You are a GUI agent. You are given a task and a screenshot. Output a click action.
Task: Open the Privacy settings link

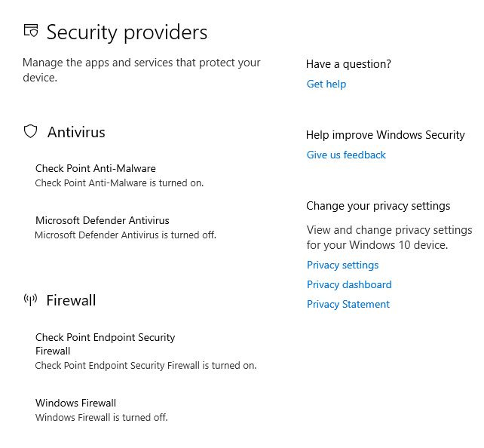[x=342, y=265]
